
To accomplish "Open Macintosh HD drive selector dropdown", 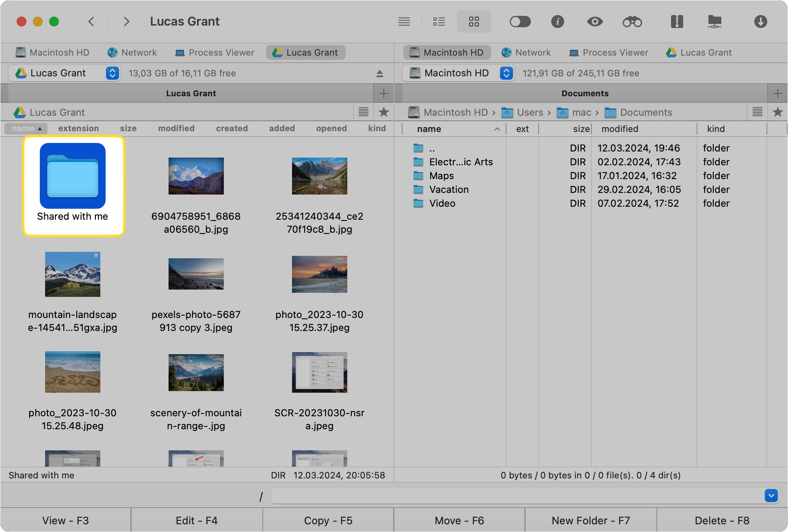I will (x=458, y=73).
